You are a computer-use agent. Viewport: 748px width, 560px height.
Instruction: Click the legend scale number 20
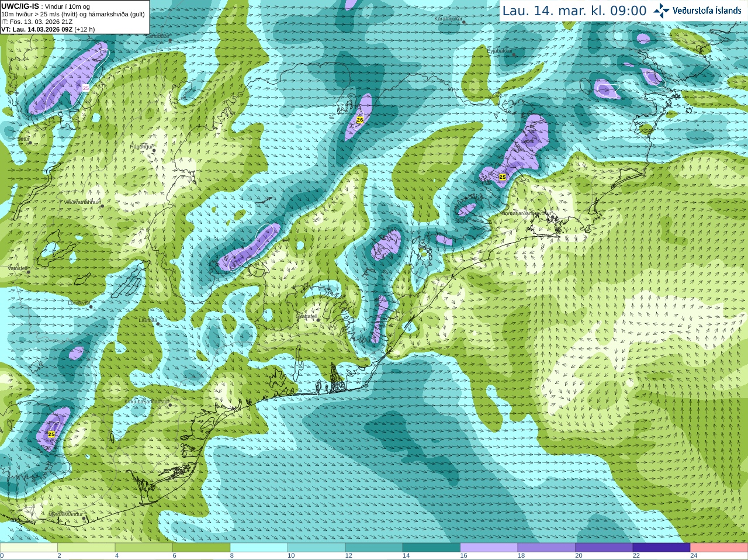579,556
